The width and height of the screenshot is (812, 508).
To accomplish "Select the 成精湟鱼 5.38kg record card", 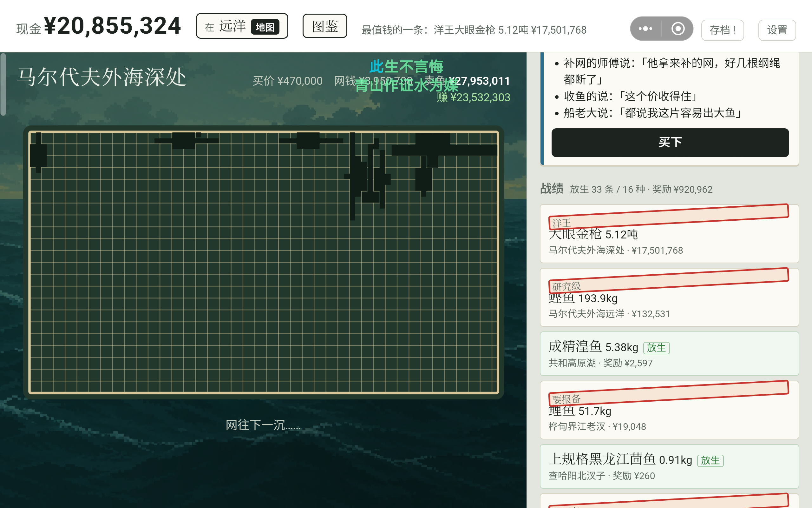I will (669, 353).
